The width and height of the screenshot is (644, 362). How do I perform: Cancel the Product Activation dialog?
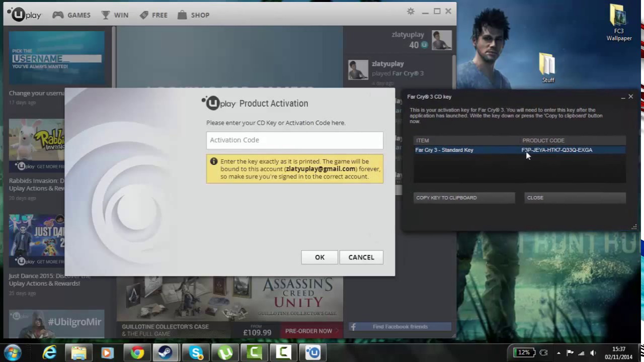(361, 257)
